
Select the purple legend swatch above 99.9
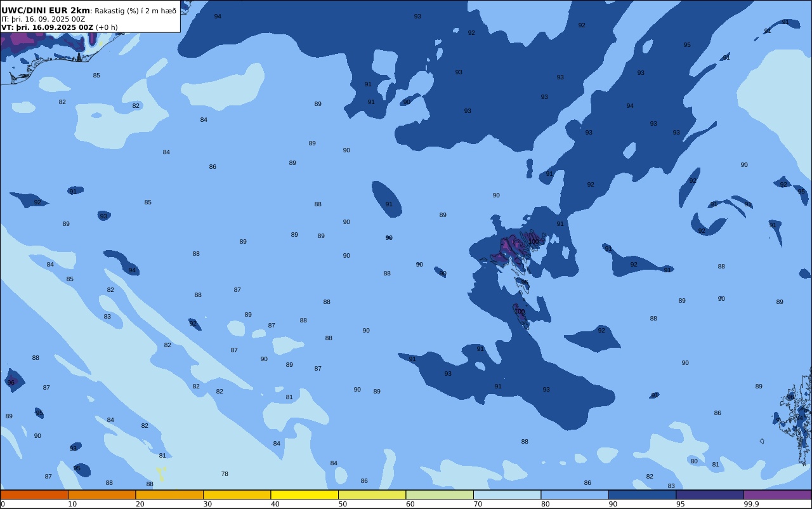coord(777,494)
